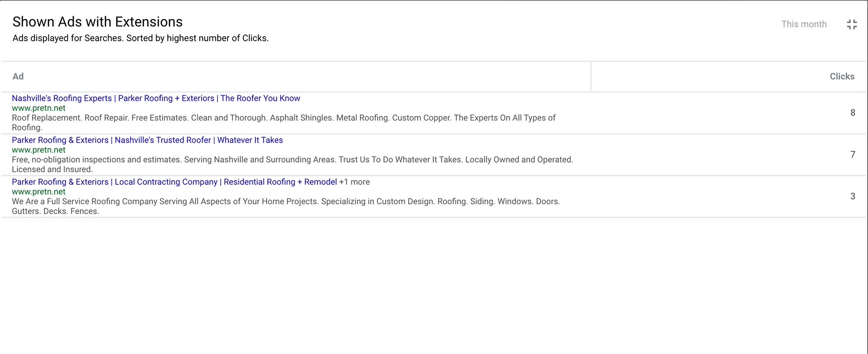This screenshot has width=868, height=354.
Task: Open the 'This month' date range selector
Action: [804, 24]
